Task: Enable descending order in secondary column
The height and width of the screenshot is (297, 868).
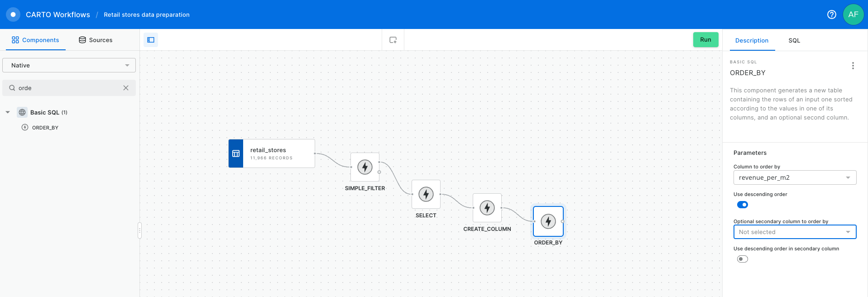Action: [x=743, y=259]
